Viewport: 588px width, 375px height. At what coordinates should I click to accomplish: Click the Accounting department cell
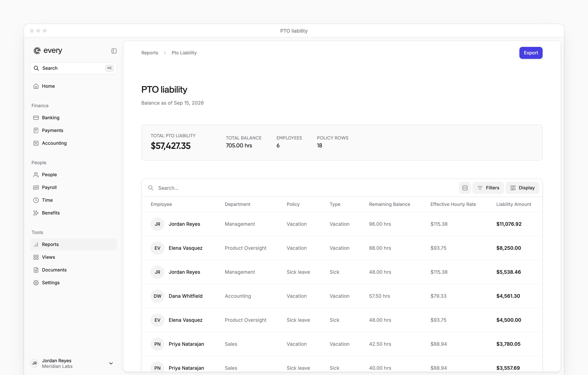pos(238,296)
